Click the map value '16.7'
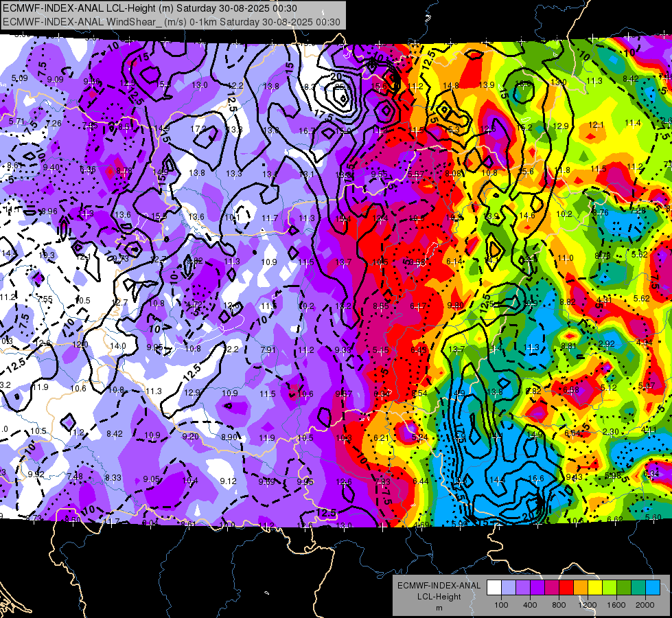The image size is (672, 618). tap(306, 130)
